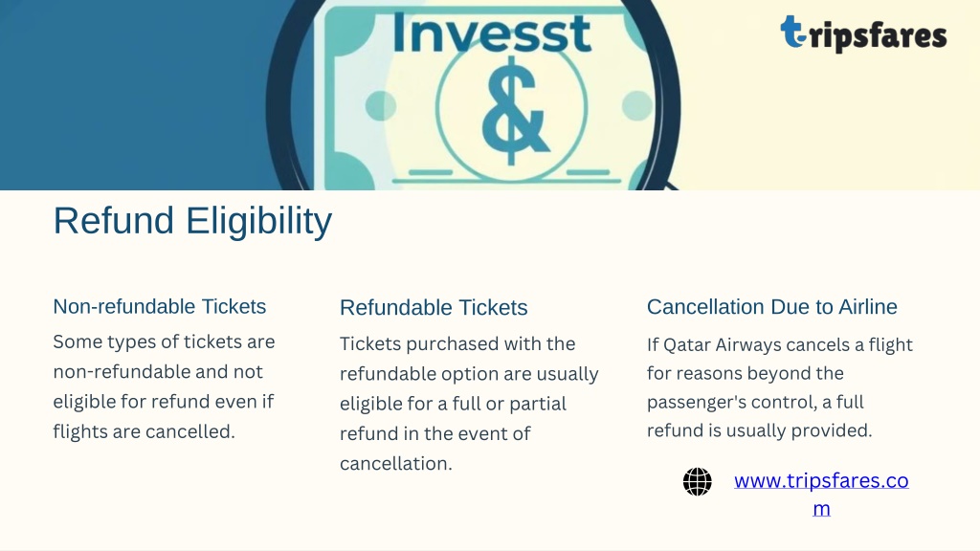980x551 pixels.
Task: Click the black globe icon
Action: click(697, 482)
